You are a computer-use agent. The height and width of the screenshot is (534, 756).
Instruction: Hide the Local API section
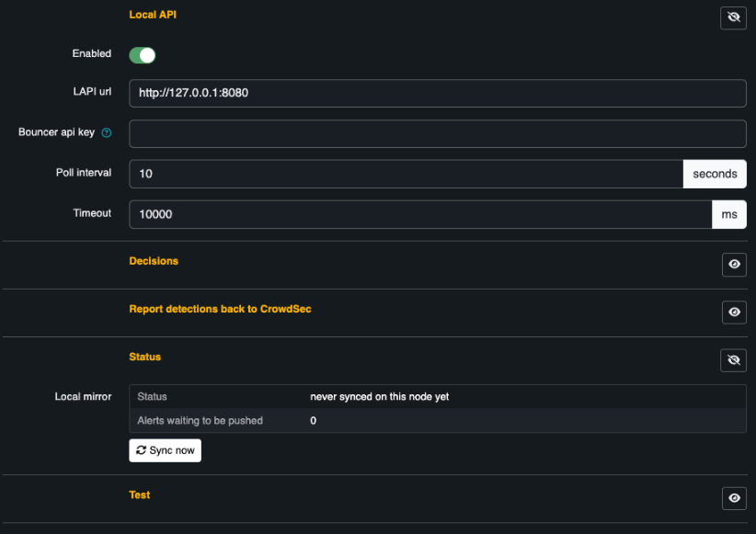click(x=733, y=17)
